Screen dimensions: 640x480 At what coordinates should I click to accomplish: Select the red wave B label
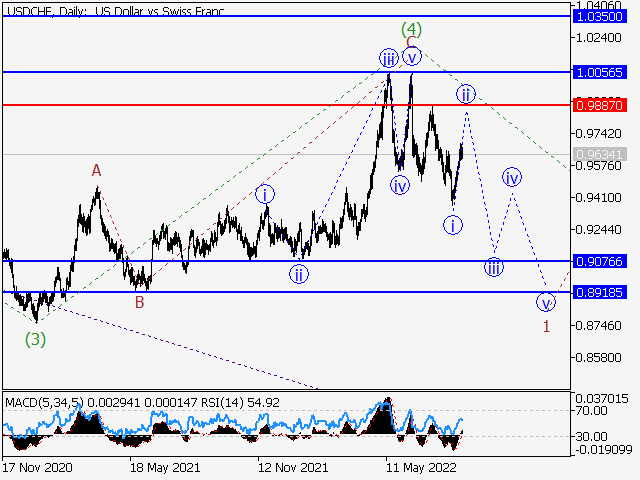[x=140, y=303]
